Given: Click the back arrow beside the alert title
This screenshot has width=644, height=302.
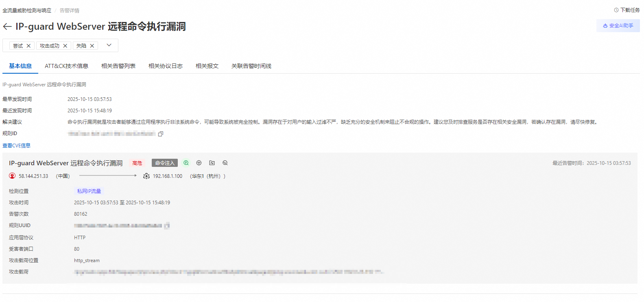Looking at the screenshot, I should (7, 27).
